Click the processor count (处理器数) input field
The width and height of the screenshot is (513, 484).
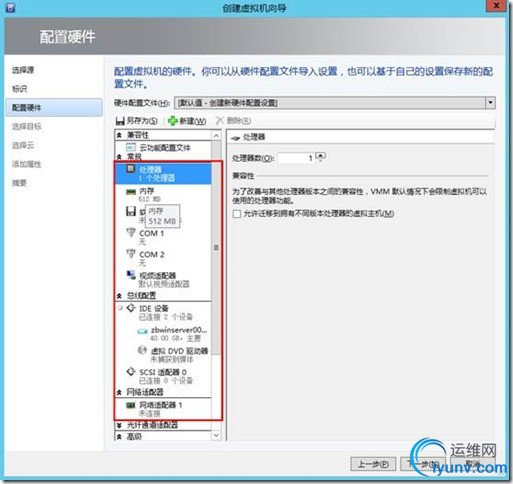(296, 158)
